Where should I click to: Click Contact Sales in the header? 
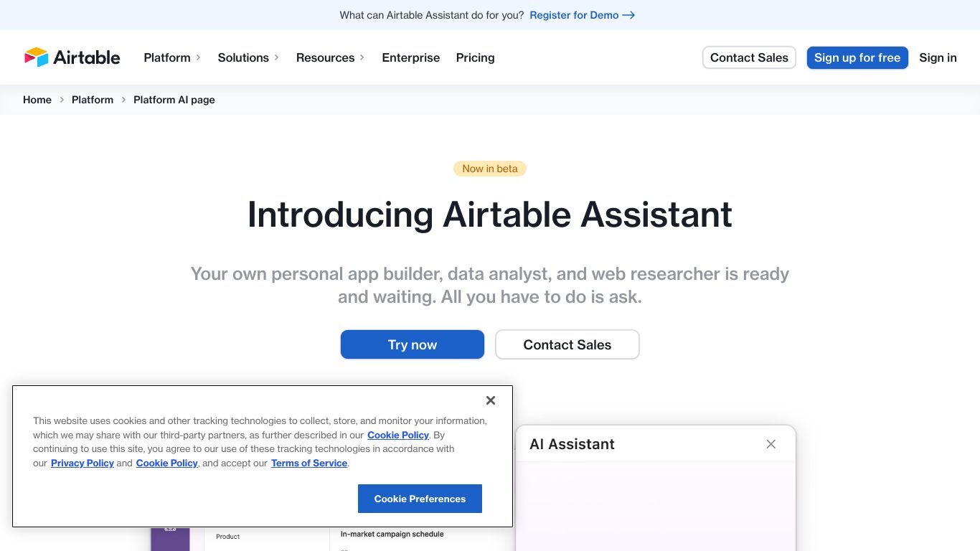tap(749, 57)
